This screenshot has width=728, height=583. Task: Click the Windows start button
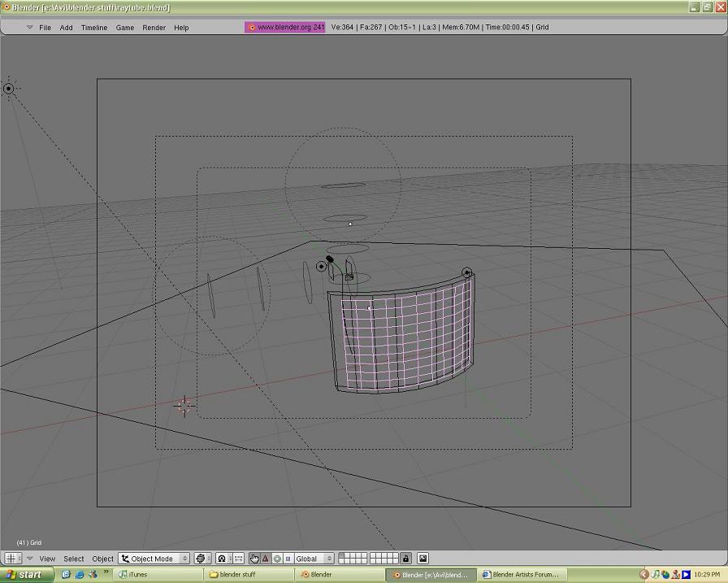(x=25, y=575)
